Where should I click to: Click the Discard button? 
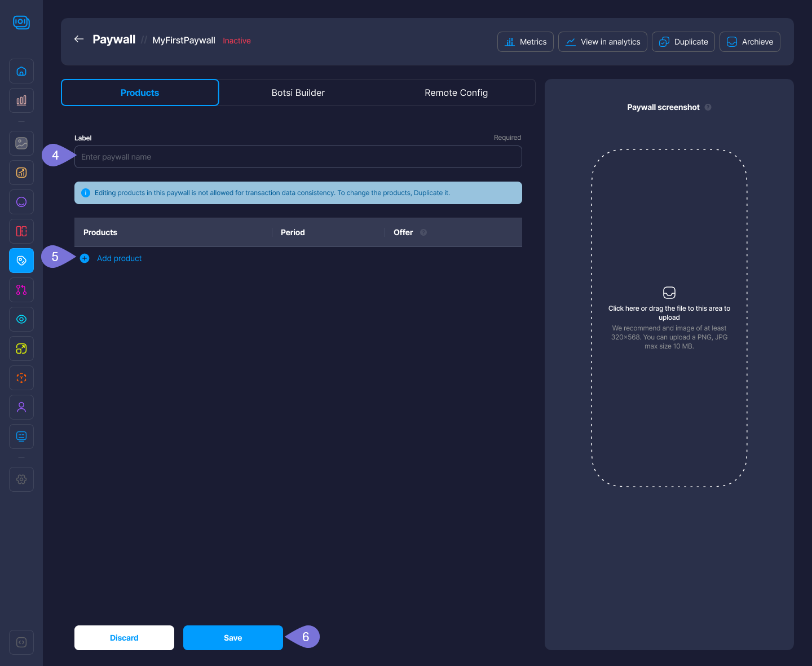(x=124, y=638)
